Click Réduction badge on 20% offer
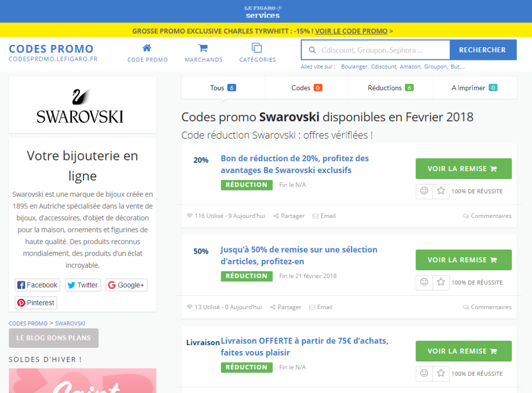532x393 pixels. pyautogui.click(x=247, y=185)
